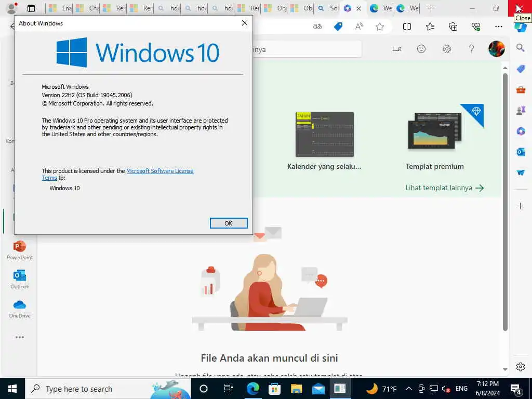Open Outlook in the Microsoft 365 app rail
Image resolution: width=532 pixels, height=399 pixels.
coord(20,279)
